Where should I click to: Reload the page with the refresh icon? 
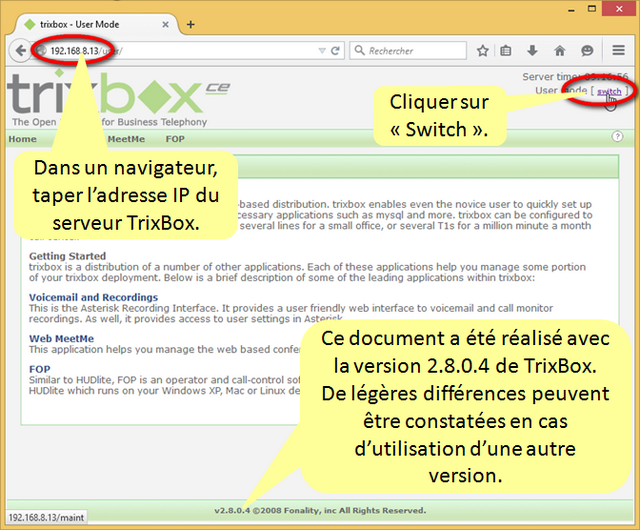coord(336,51)
